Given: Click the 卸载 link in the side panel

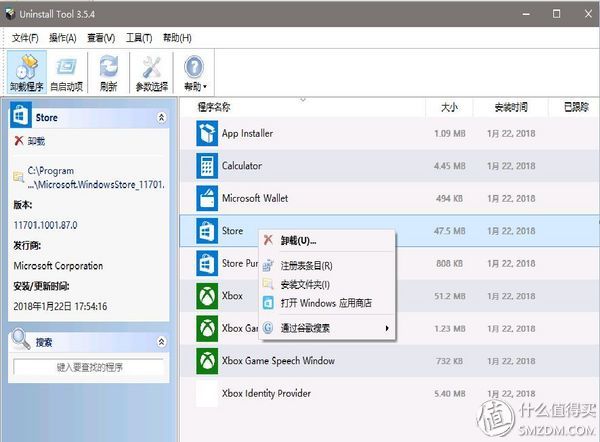Looking at the screenshot, I should tap(36, 141).
